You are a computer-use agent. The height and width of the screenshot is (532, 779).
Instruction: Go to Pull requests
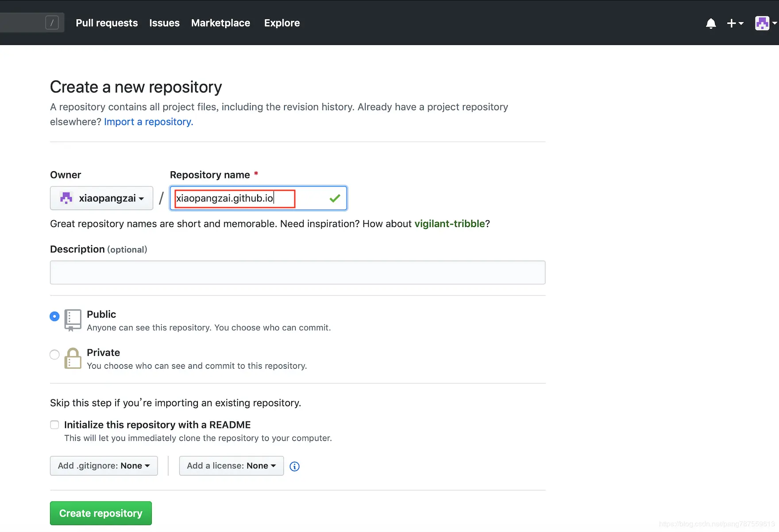(x=107, y=23)
